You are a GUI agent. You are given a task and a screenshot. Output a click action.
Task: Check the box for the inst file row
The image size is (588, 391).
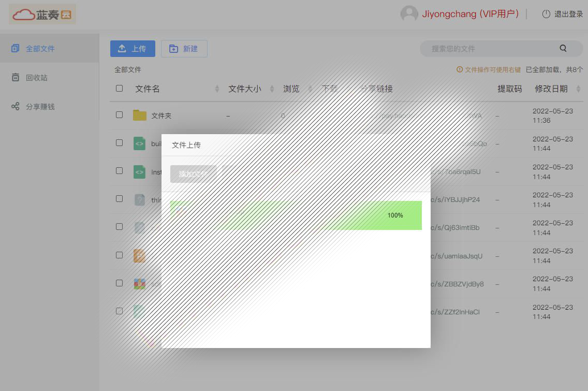119,171
